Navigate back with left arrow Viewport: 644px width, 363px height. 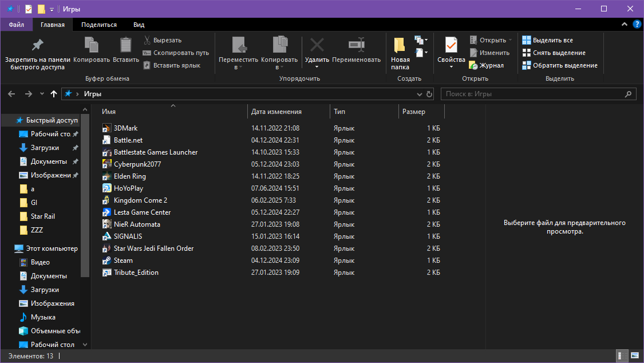(11, 94)
